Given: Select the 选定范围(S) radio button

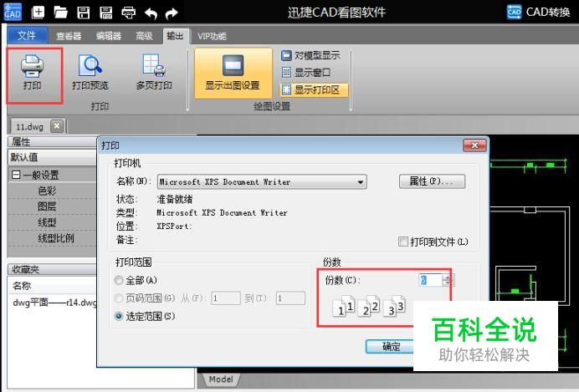Looking at the screenshot, I should [x=119, y=317].
